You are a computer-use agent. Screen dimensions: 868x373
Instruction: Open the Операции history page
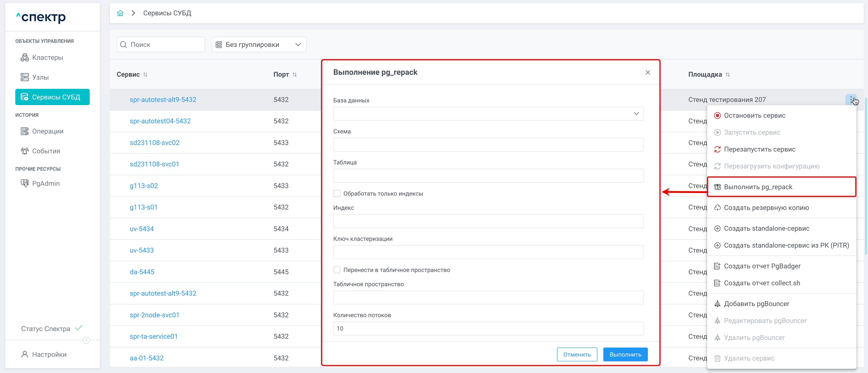[x=48, y=131]
